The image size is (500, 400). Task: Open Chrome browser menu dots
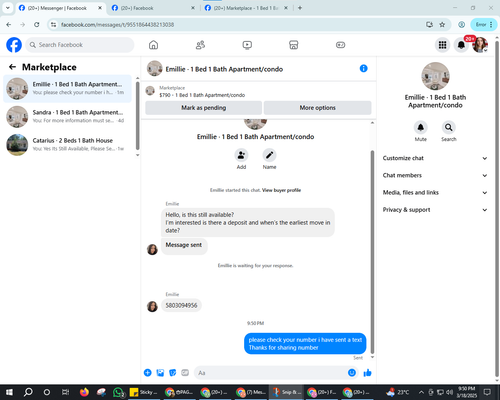click(491, 24)
